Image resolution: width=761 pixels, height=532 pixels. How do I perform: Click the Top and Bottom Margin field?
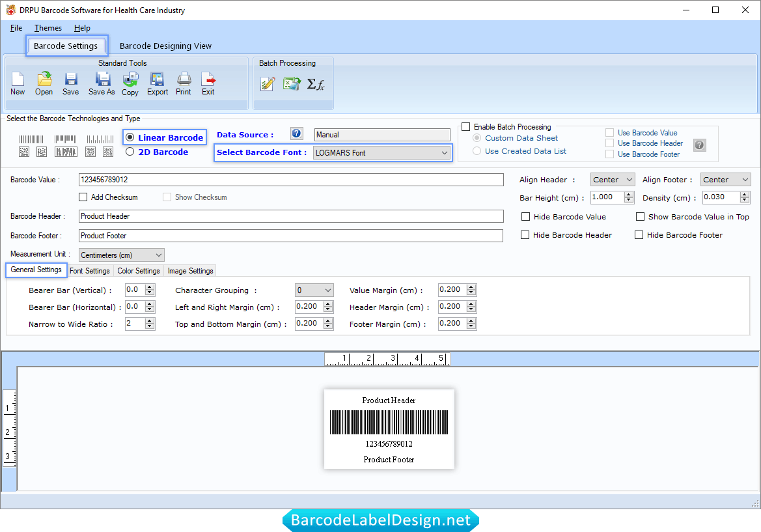click(x=309, y=324)
